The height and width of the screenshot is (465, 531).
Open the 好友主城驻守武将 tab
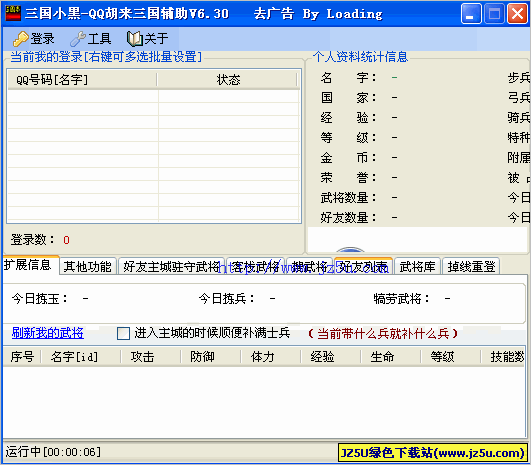point(171,267)
